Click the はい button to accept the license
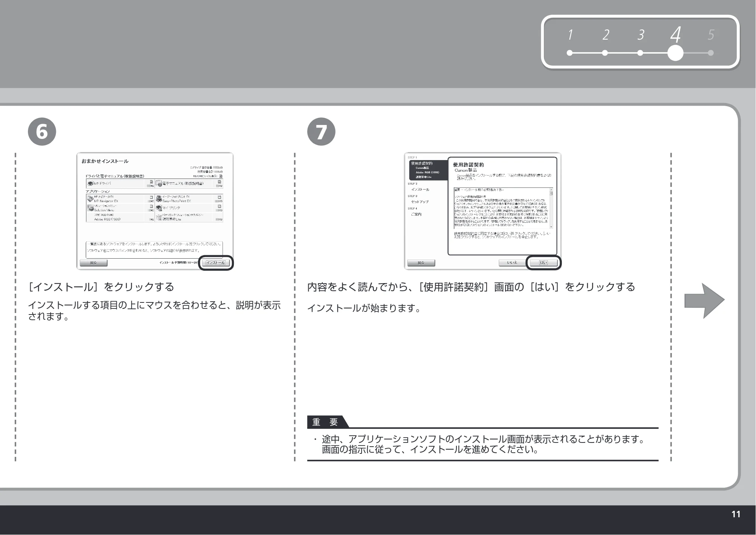This screenshot has width=756, height=535. click(x=543, y=263)
